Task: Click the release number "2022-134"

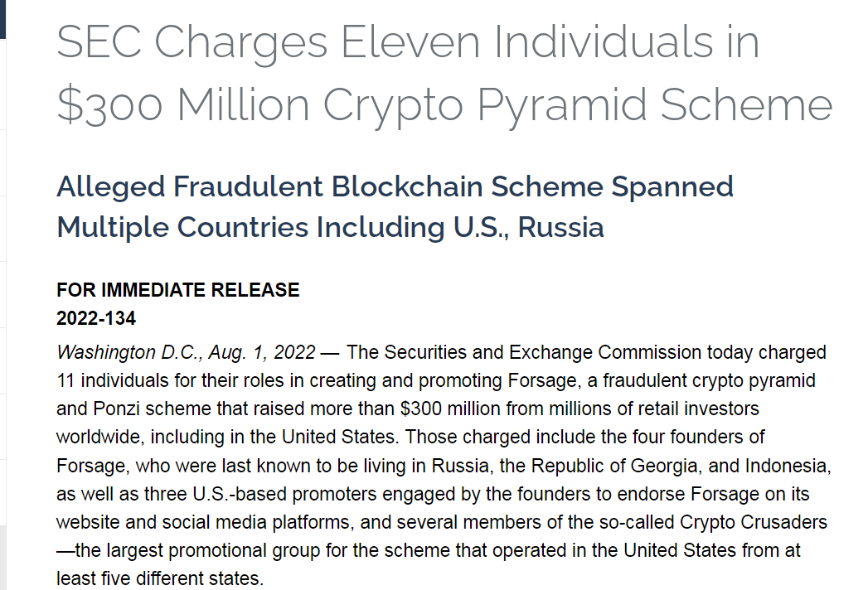Action: tap(96, 318)
